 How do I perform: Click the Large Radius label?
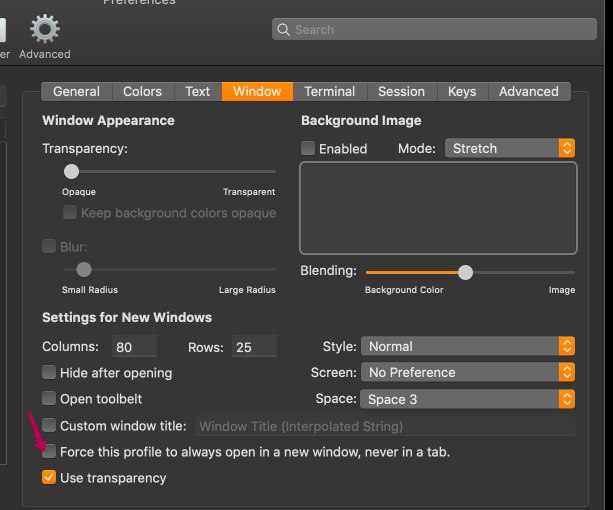247,290
